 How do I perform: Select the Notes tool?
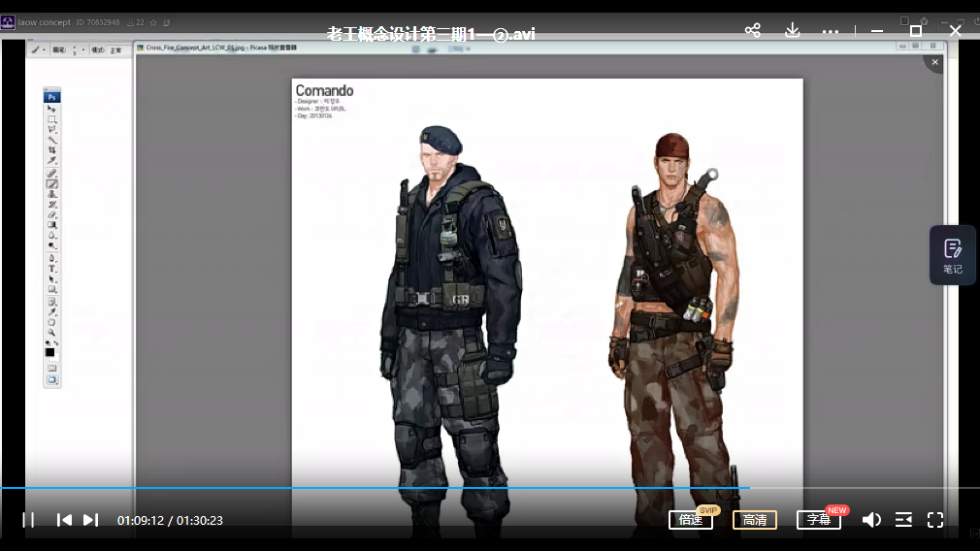(x=51, y=301)
